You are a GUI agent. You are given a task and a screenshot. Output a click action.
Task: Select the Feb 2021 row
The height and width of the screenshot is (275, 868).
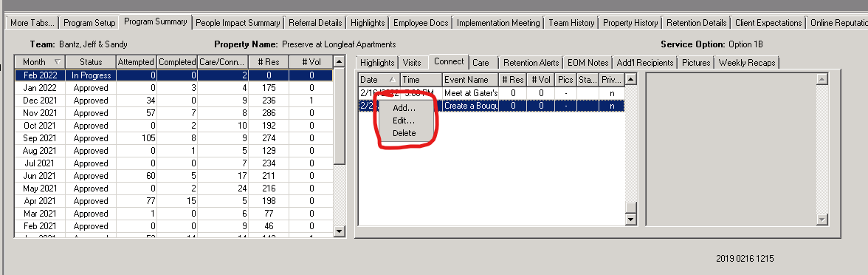pos(174,226)
